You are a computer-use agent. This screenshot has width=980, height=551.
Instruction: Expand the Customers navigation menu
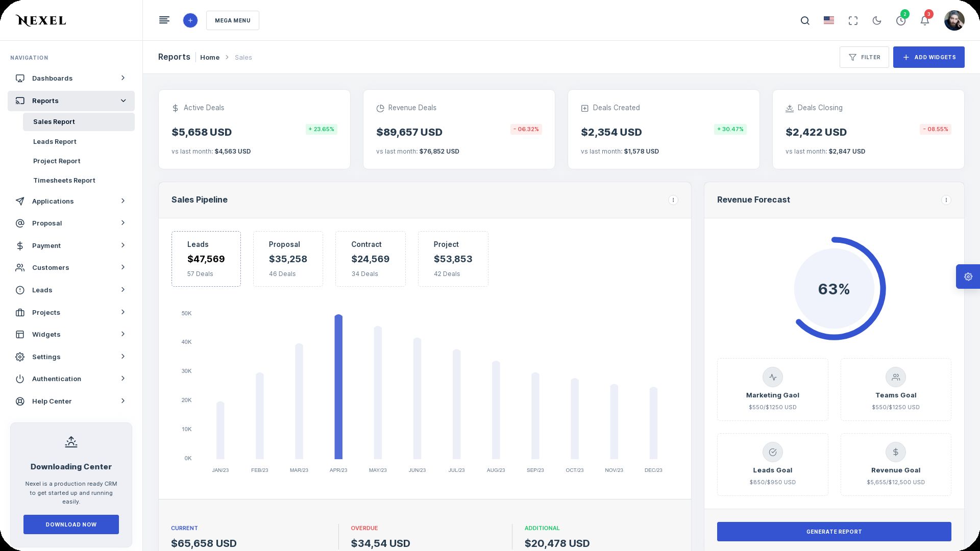(71, 267)
